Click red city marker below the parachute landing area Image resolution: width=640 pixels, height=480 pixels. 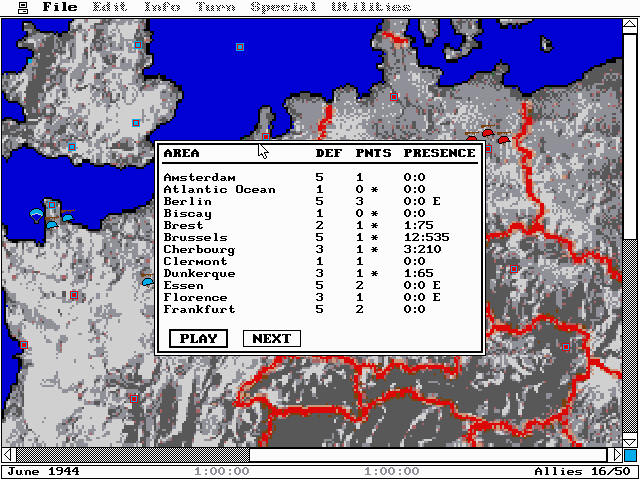click(x=74, y=295)
